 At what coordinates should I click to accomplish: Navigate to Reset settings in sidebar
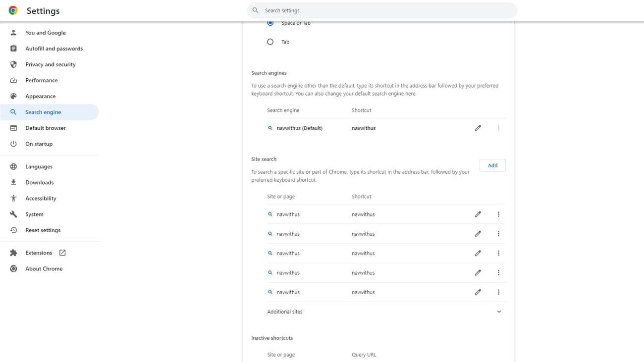click(x=43, y=230)
